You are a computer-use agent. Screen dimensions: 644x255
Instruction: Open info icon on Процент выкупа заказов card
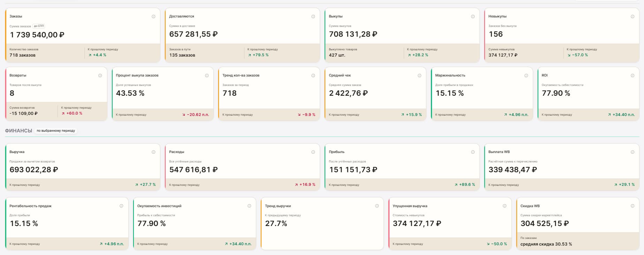click(207, 75)
